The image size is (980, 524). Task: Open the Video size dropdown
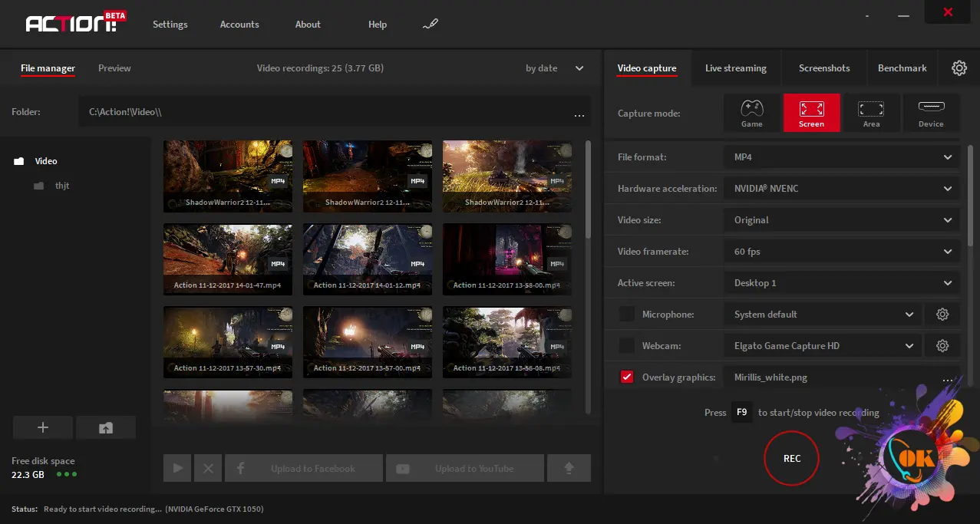tap(841, 220)
